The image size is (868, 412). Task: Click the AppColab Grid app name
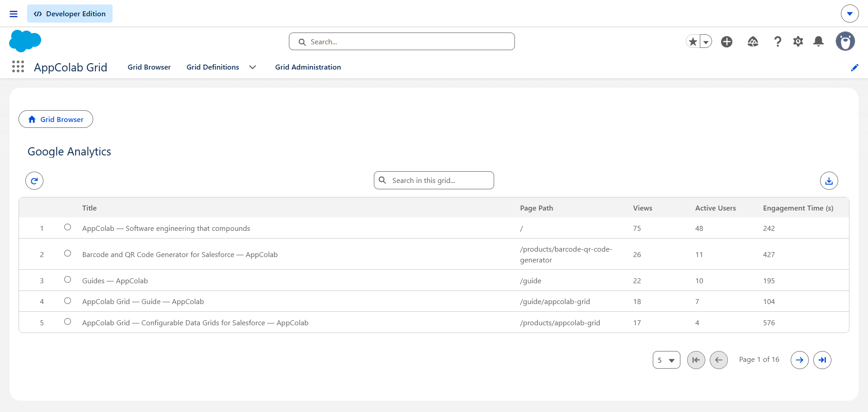(71, 67)
